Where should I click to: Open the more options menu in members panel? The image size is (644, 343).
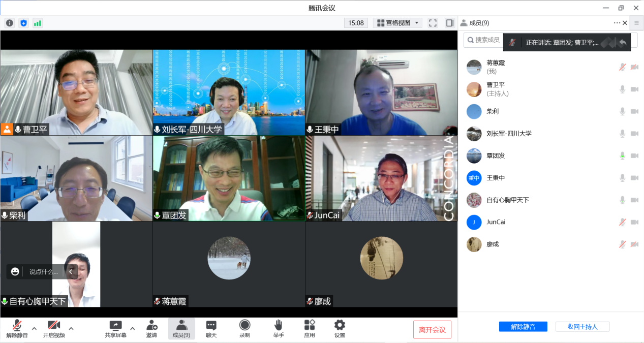(617, 23)
